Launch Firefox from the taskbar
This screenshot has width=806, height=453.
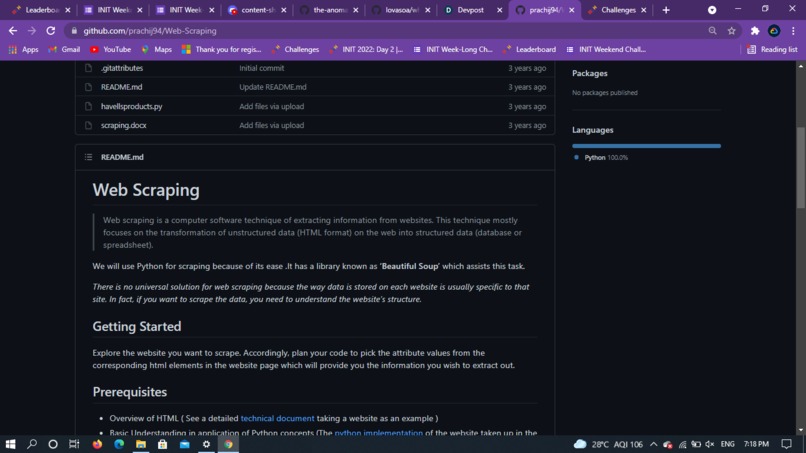pos(97,444)
